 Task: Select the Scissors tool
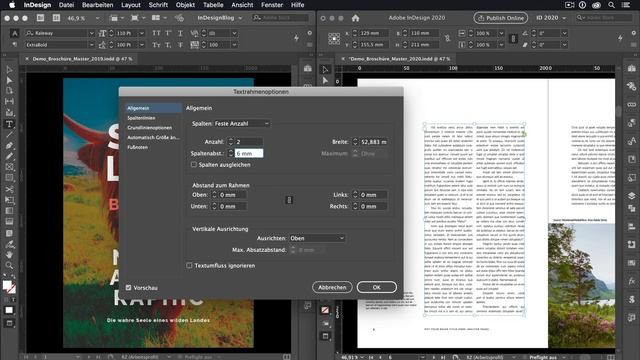[9, 189]
